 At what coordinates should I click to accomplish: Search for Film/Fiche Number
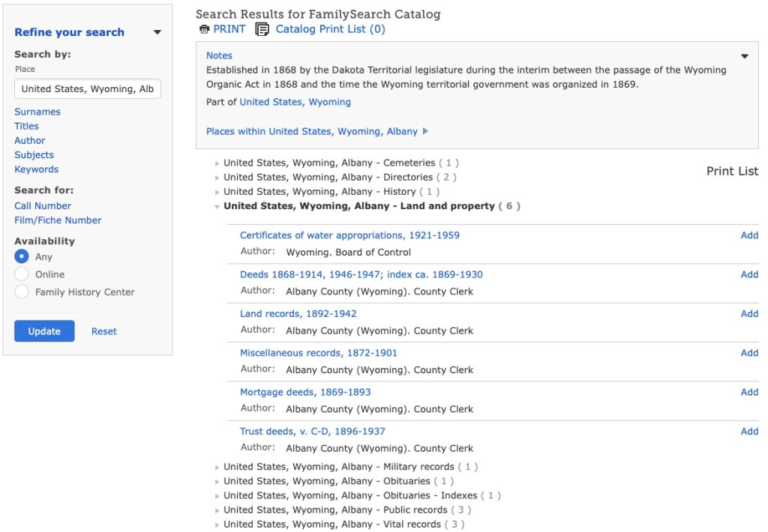[58, 220]
